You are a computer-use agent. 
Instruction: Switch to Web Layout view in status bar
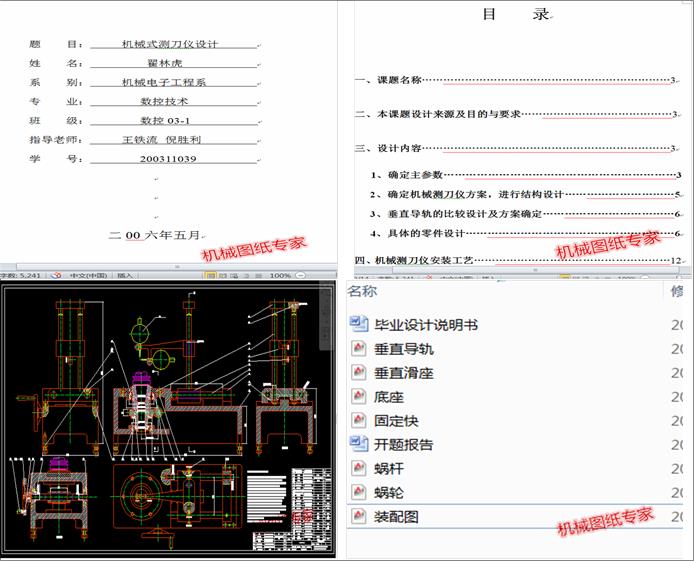pos(235,275)
